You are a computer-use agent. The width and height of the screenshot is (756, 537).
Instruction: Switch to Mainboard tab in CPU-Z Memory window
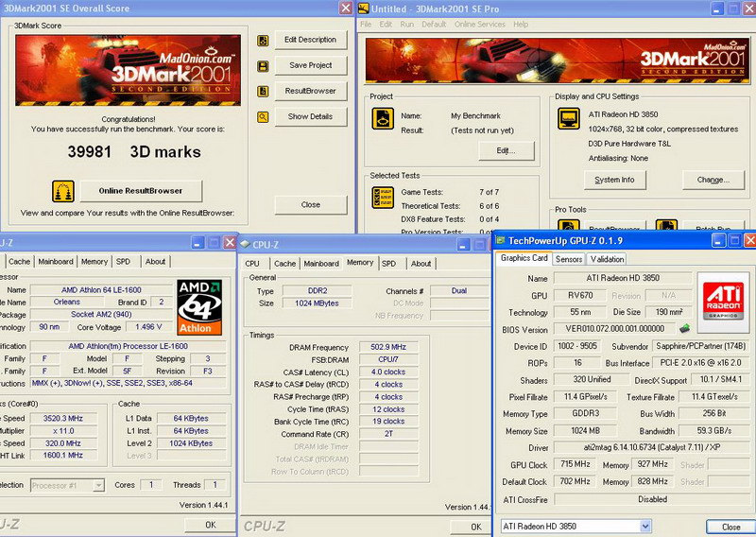[321, 264]
